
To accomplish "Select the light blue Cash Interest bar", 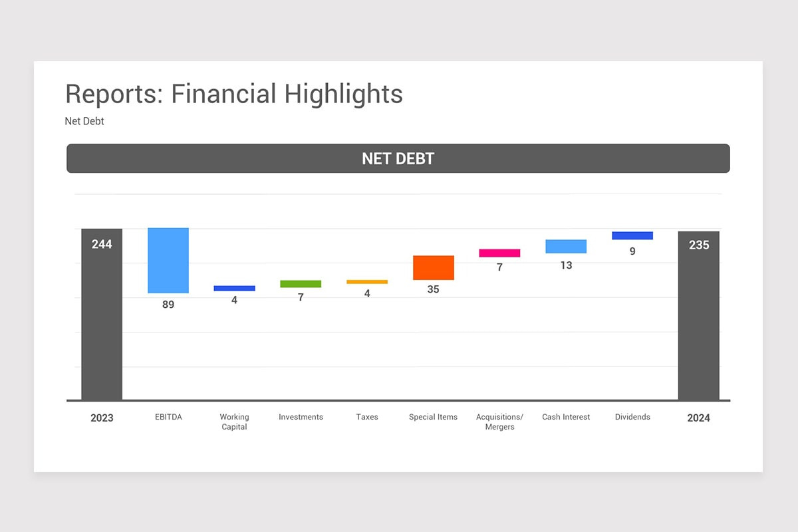I will [566, 246].
